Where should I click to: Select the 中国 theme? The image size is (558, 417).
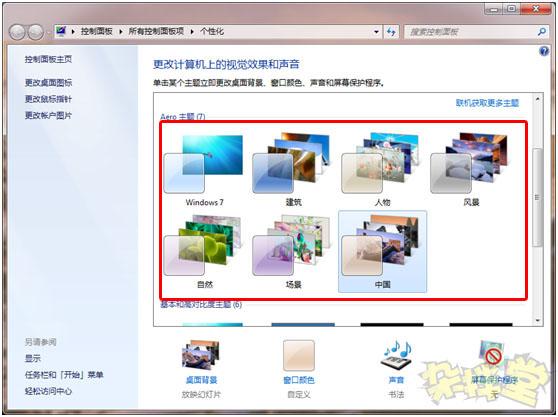coord(382,251)
